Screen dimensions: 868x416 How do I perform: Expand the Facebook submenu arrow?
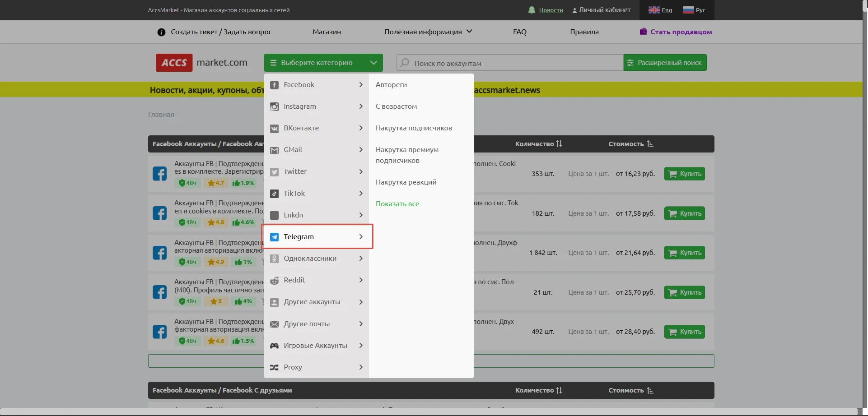361,85
